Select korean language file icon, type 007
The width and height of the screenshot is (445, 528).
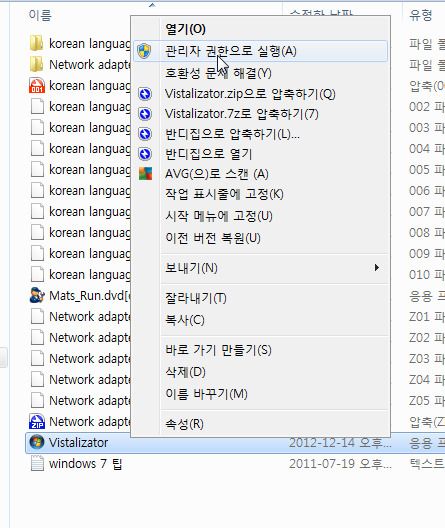pyautogui.click(x=37, y=211)
